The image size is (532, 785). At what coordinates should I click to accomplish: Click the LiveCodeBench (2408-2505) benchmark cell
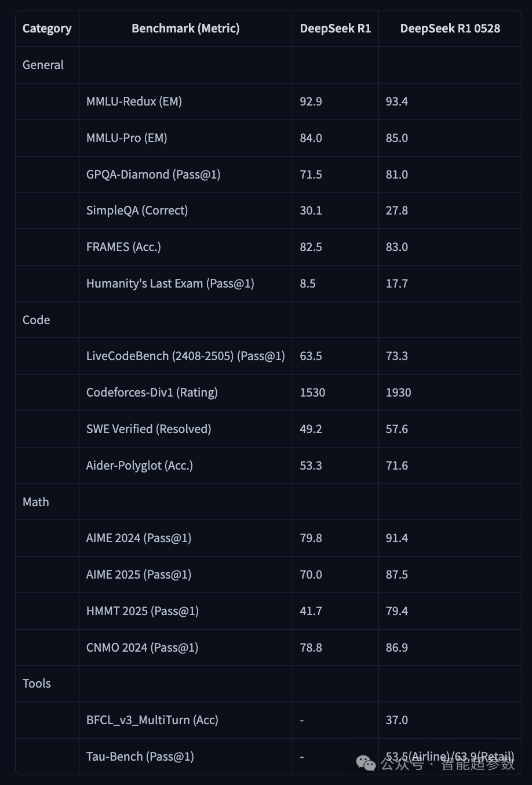(x=185, y=356)
